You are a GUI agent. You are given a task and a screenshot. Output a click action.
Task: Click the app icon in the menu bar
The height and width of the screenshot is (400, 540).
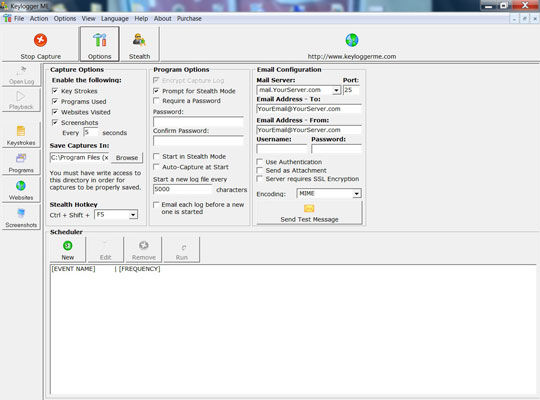(7, 19)
